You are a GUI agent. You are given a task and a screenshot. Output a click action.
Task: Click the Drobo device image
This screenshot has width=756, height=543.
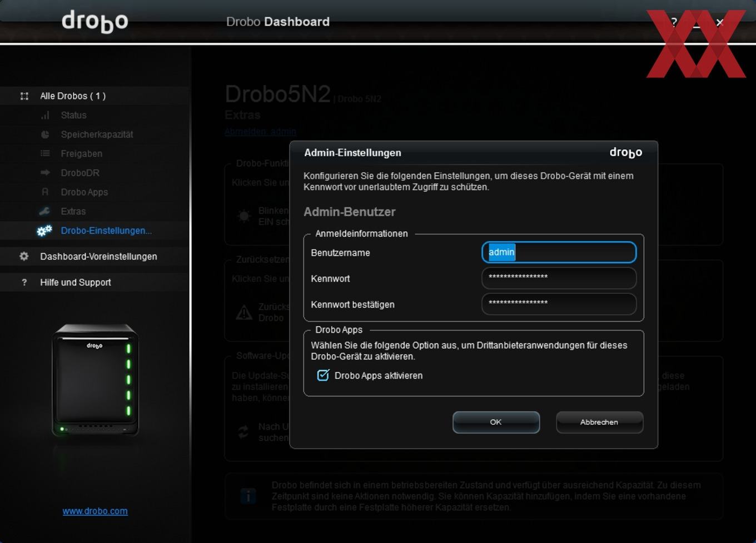pos(95,380)
